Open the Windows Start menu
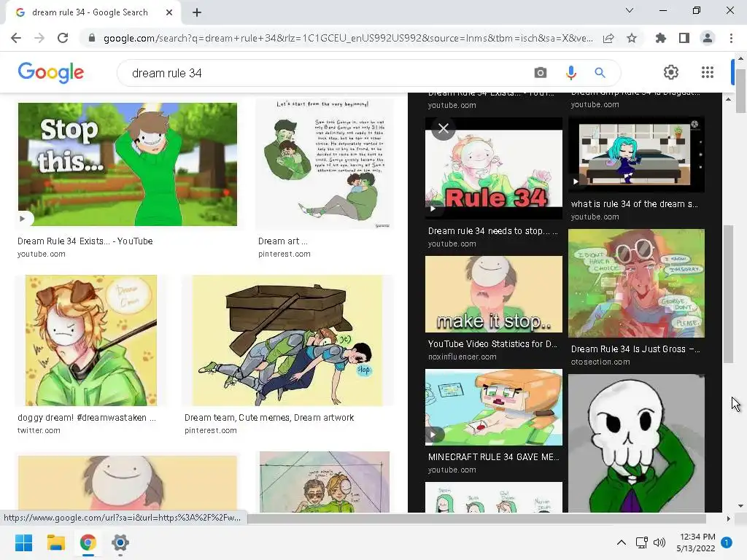The height and width of the screenshot is (560, 747). point(23,542)
